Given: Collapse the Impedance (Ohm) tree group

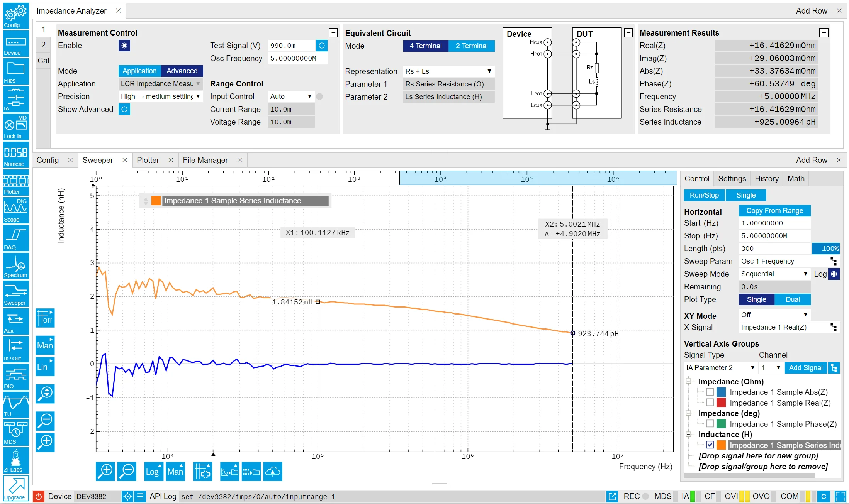Looking at the screenshot, I should 688,381.
